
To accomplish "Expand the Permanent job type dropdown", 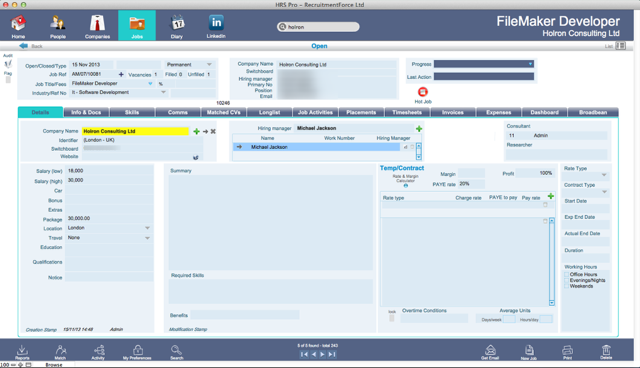I will point(209,64).
